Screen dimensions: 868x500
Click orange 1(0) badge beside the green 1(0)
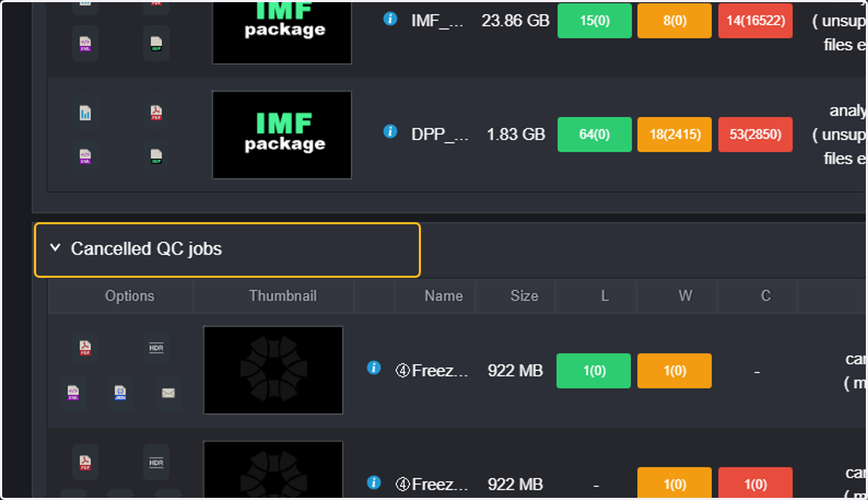[674, 370]
